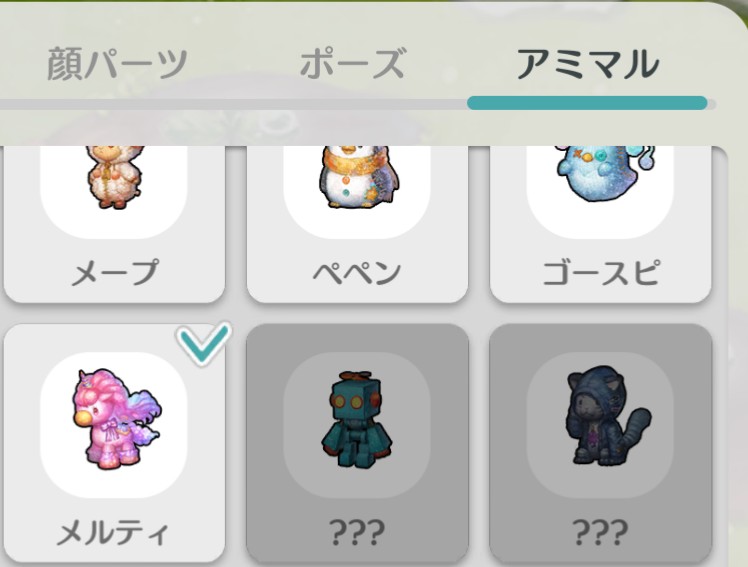Click the メルティ name label
Image resolution: width=748 pixels, height=567 pixels.
click(113, 533)
